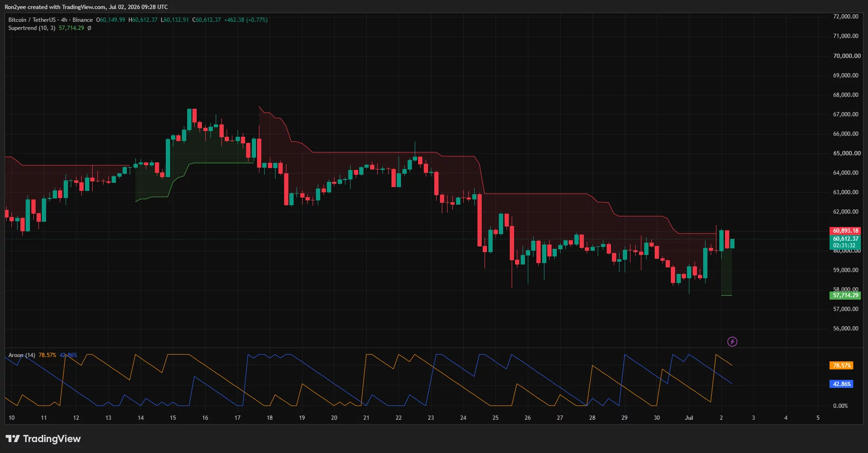868x453 pixels.
Task: Click the date label 12 on time axis
Action: click(76, 418)
